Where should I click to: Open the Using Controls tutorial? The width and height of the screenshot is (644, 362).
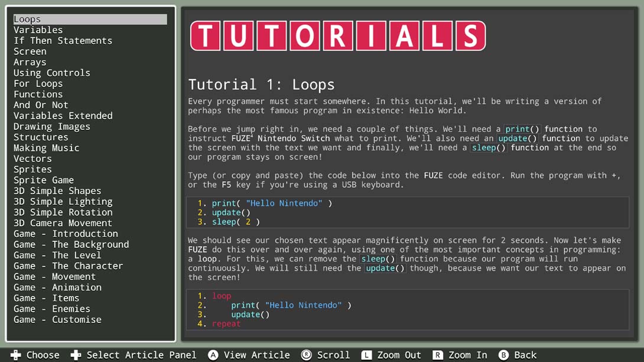pyautogui.click(x=52, y=73)
